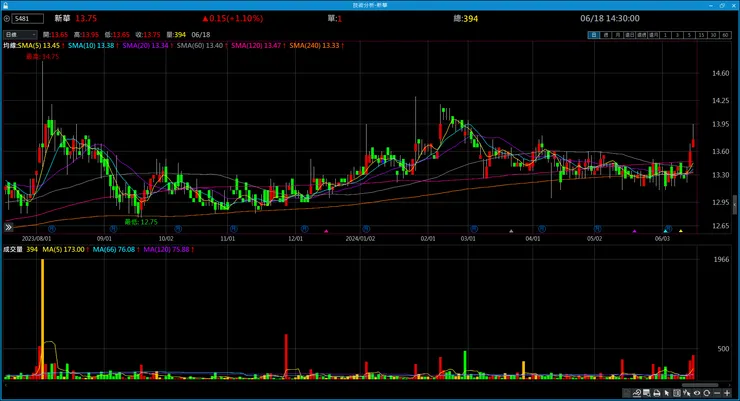The height and width of the screenshot is (401, 740).
Task: Open the chart drawing tool icon in bottom toolbar
Action: [x=637, y=393]
